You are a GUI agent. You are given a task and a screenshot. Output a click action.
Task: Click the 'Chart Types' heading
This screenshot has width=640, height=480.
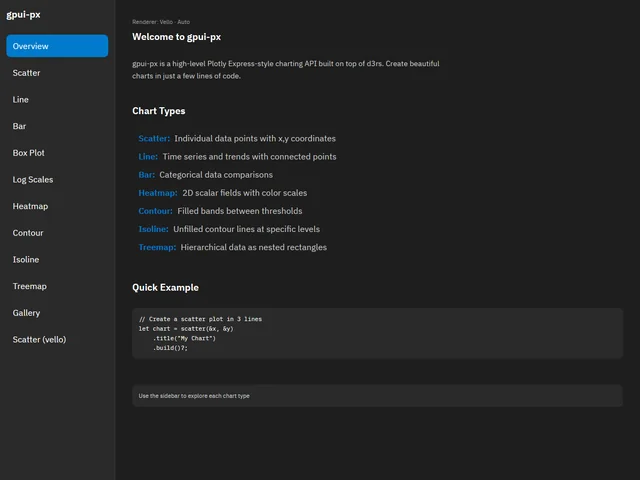[x=158, y=111]
